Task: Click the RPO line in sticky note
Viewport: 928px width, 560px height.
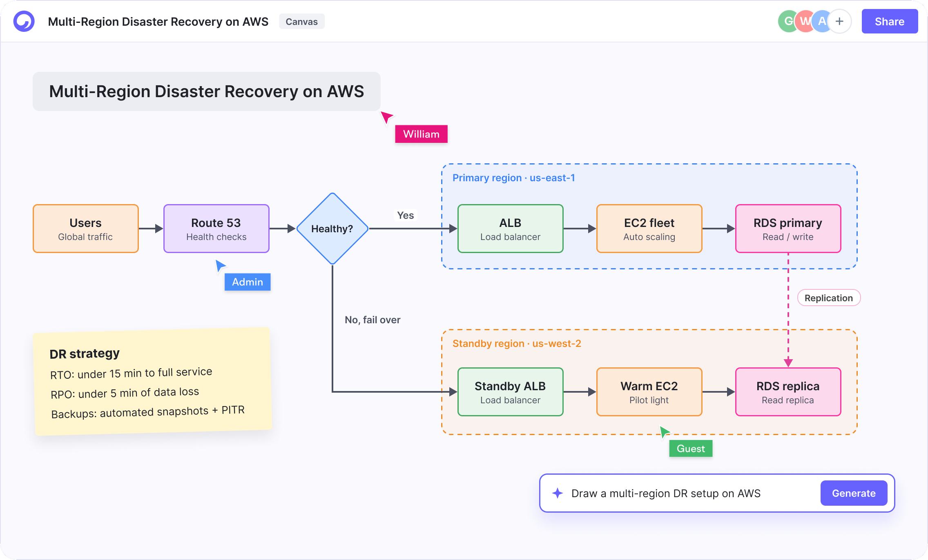Action: point(125,393)
